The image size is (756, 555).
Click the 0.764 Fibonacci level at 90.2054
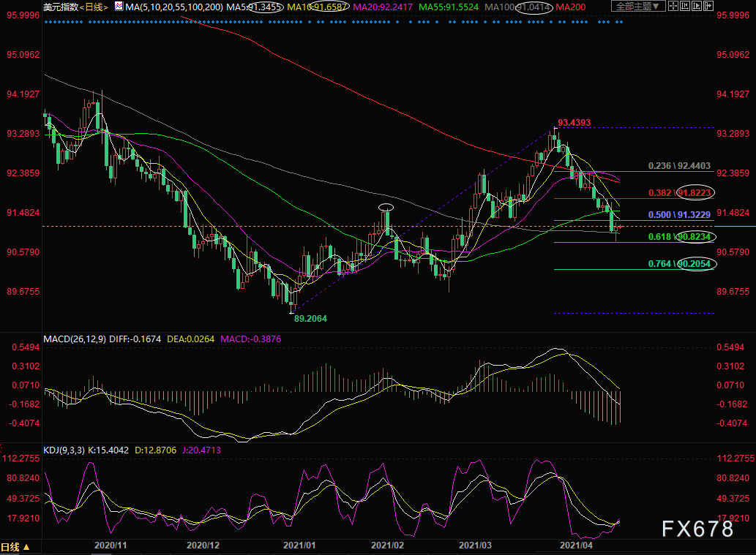[x=679, y=263]
